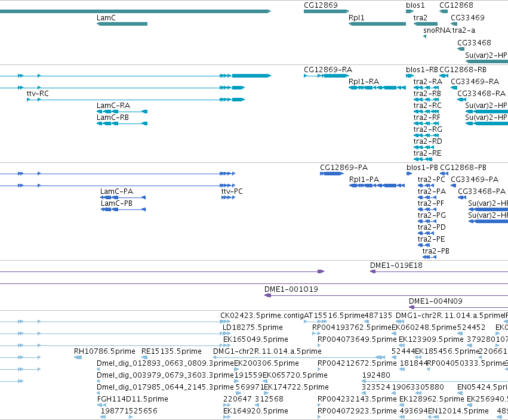Click the EK200306.5prime EST
This screenshot has width=508, height=420.
pyautogui.click(x=236, y=369)
